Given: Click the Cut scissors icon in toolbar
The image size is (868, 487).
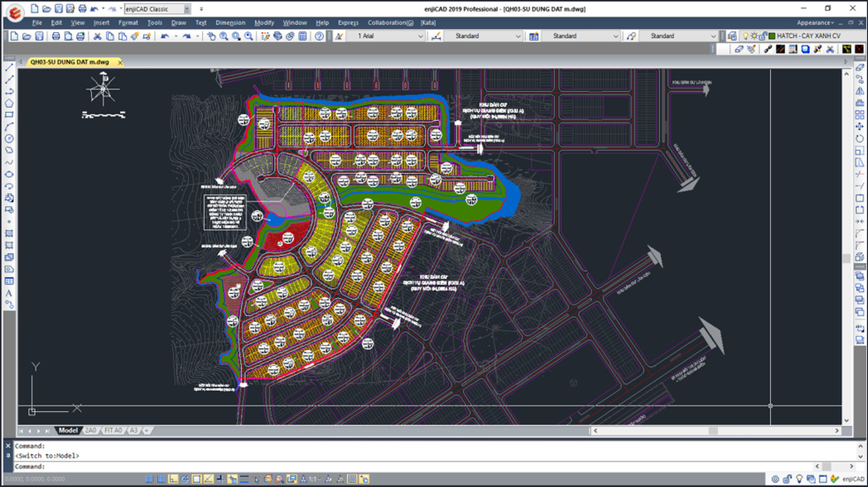Looking at the screenshot, I should pyautogui.click(x=97, y=36).
